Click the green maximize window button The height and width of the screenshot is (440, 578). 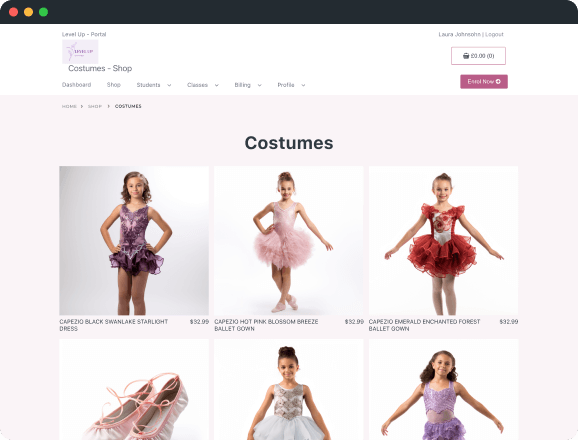point(43,12)
